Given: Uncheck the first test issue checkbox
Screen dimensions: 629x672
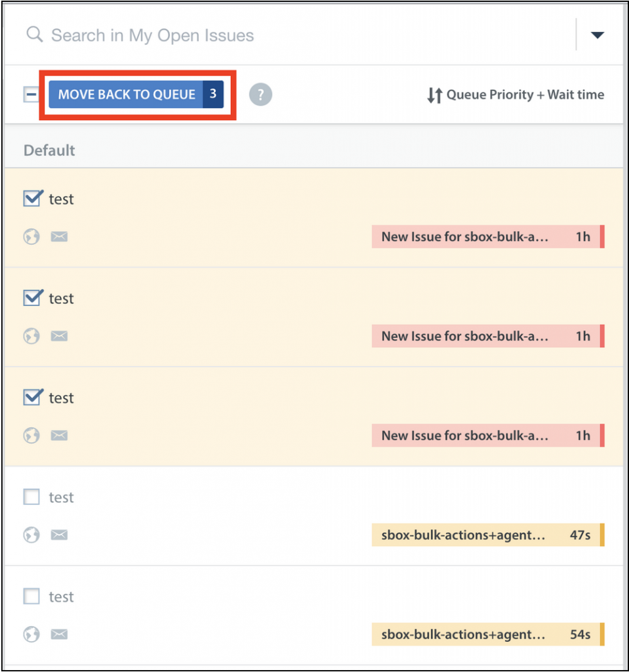Looking at the screenshot, I should pos(32,198).
